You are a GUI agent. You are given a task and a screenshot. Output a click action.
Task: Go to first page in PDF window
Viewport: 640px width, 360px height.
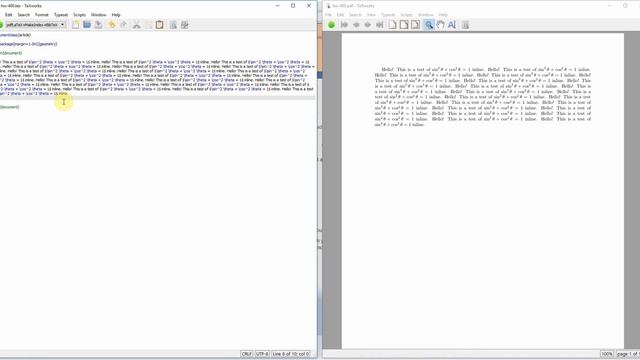point(344,25)
